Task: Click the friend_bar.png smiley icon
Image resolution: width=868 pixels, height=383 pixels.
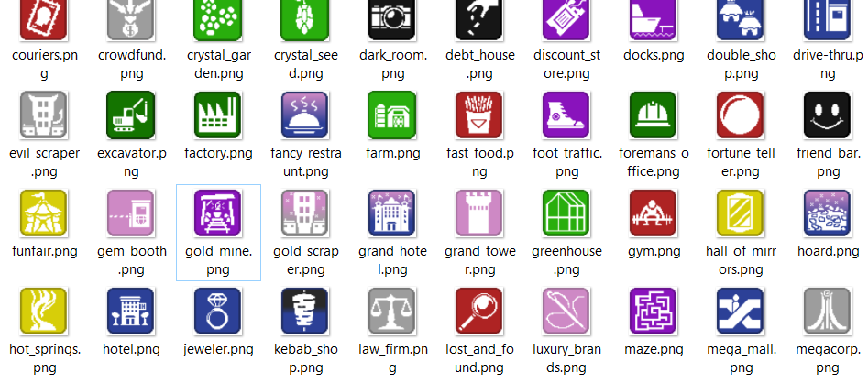Action: pos(828,115)
